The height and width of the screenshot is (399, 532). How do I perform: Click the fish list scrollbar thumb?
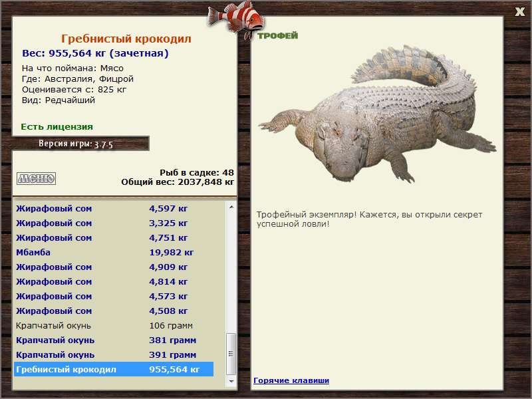point(231,354)
